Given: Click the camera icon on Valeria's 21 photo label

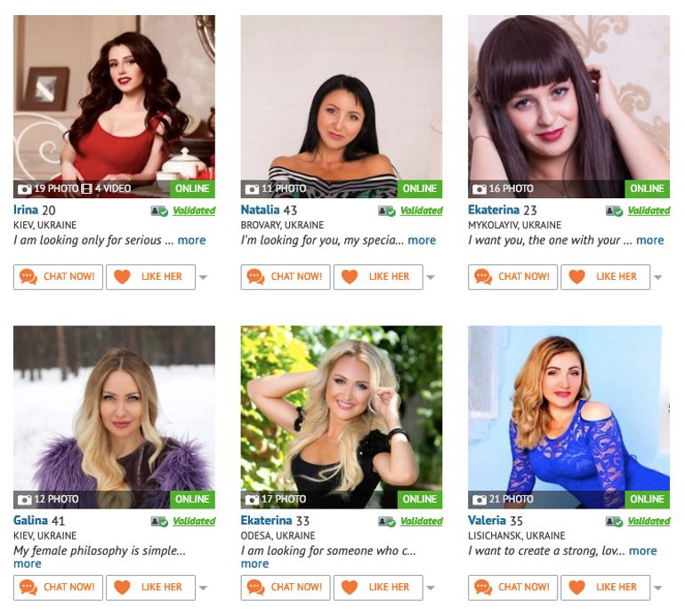Looking at the screenshot, I should point(479,500).
